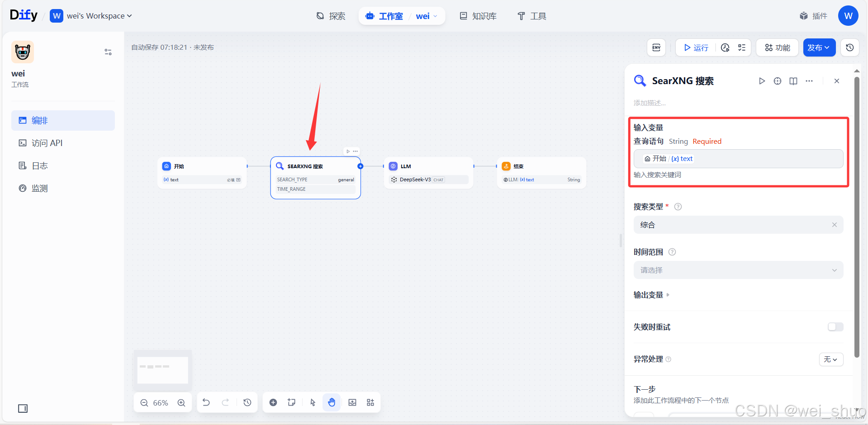Image resolution: width=868 pixels, height=425 pixels.
Task: Open the 时间范围 请选择 dropdown
Action: point(738,270)
